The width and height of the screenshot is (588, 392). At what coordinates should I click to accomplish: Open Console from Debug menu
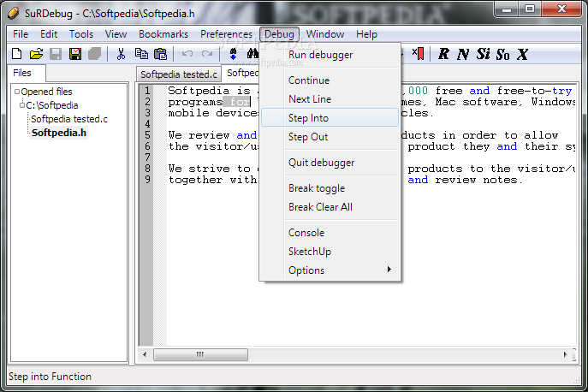330,233
